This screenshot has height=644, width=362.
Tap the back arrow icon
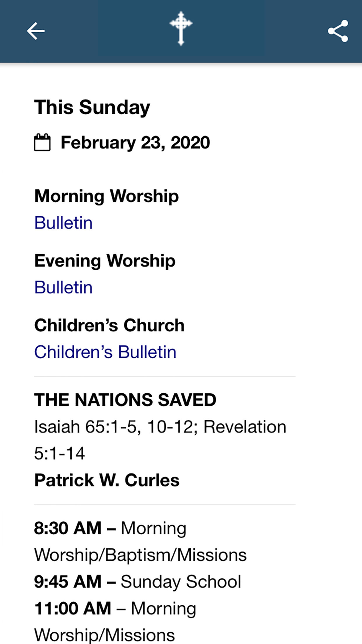[35, 31]
